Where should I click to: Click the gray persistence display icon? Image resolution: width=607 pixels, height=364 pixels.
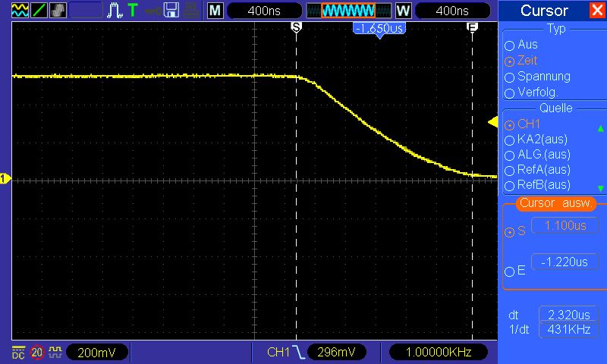58,11
